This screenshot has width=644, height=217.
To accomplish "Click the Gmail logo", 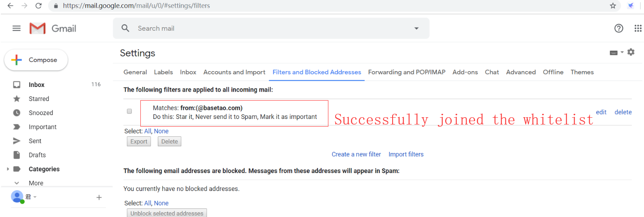I will pyautogui.click(x=53, y=29).
